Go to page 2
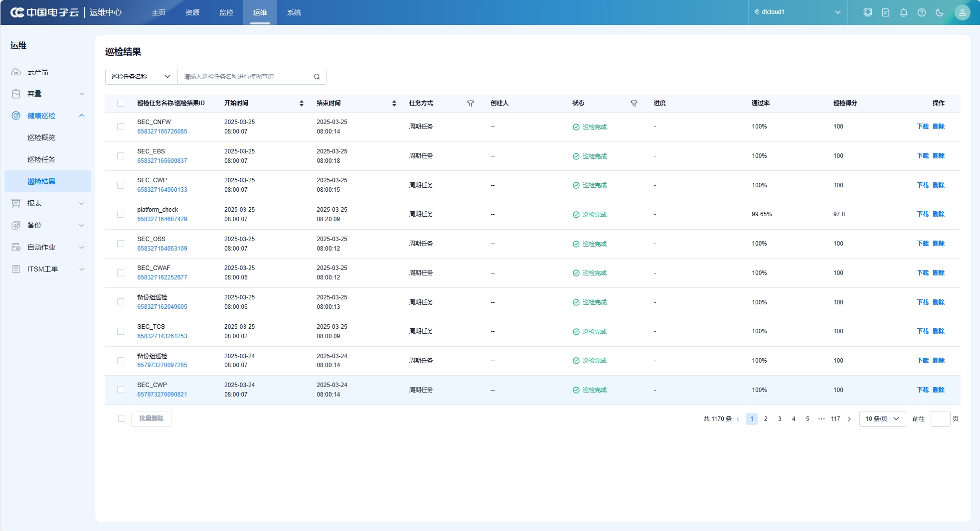980x531 pixels. (766, 419)
